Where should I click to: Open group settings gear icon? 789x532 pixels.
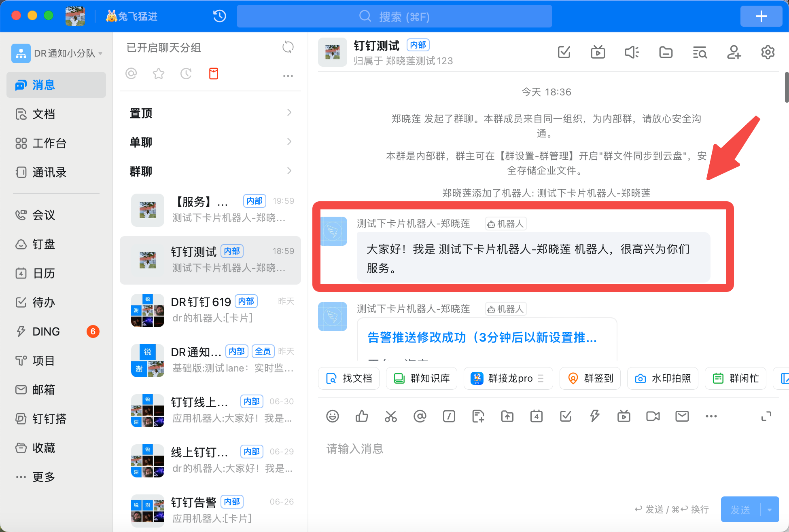coord(768,52)
